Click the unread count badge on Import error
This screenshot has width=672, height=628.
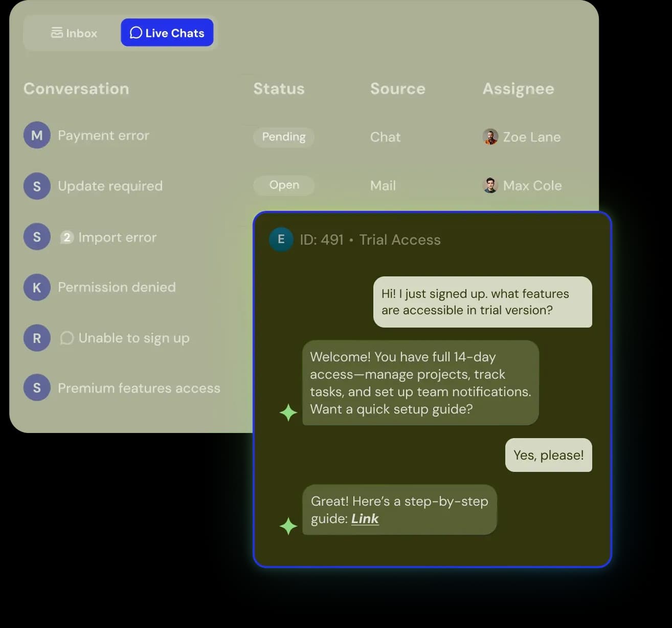67,236
